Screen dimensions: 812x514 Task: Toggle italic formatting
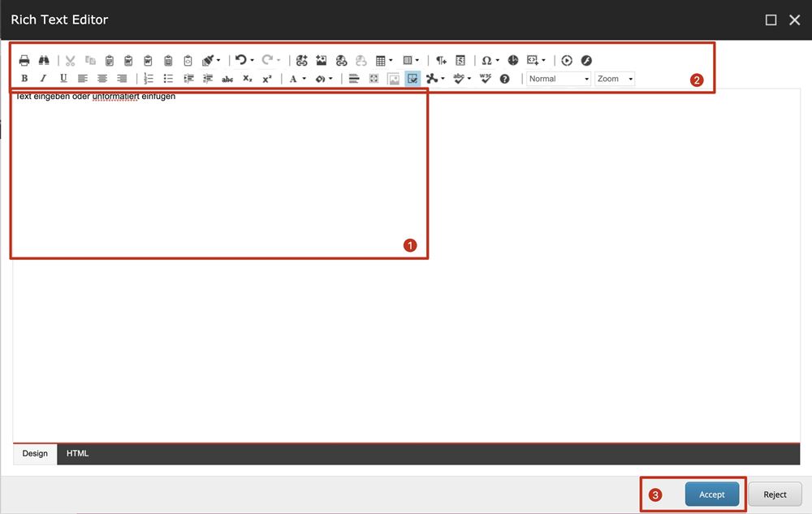[x=44, y=79]
